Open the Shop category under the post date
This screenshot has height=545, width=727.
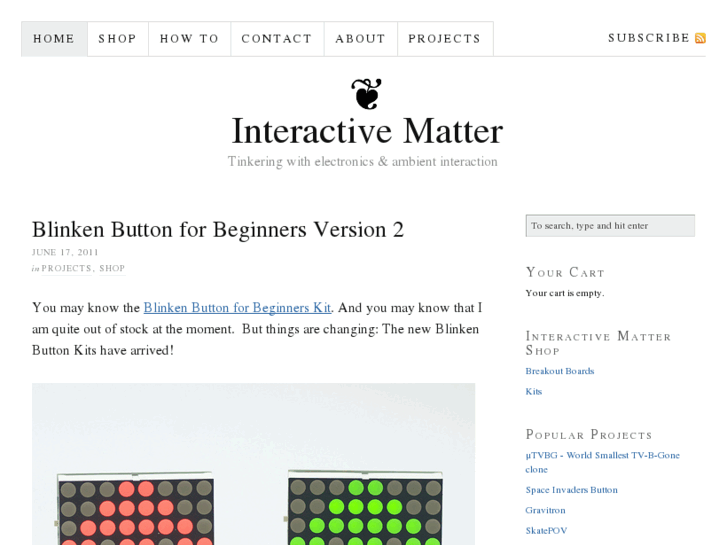[112, 269]
